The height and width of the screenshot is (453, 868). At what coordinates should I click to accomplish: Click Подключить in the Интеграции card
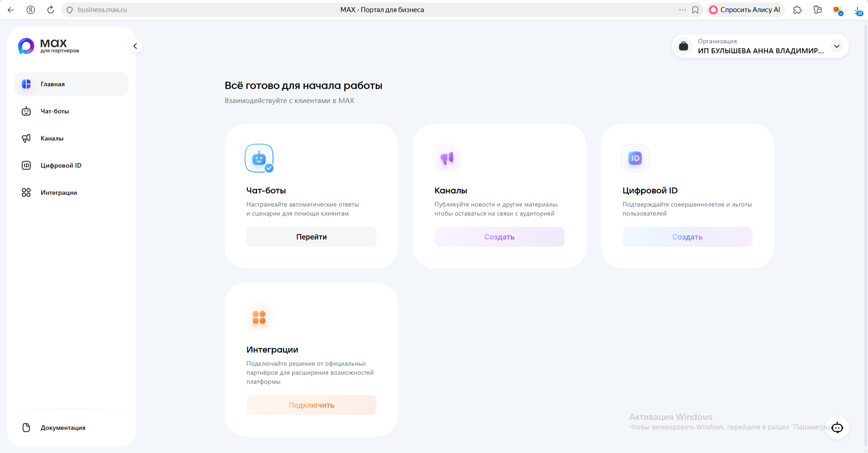[x=311, y=405]
